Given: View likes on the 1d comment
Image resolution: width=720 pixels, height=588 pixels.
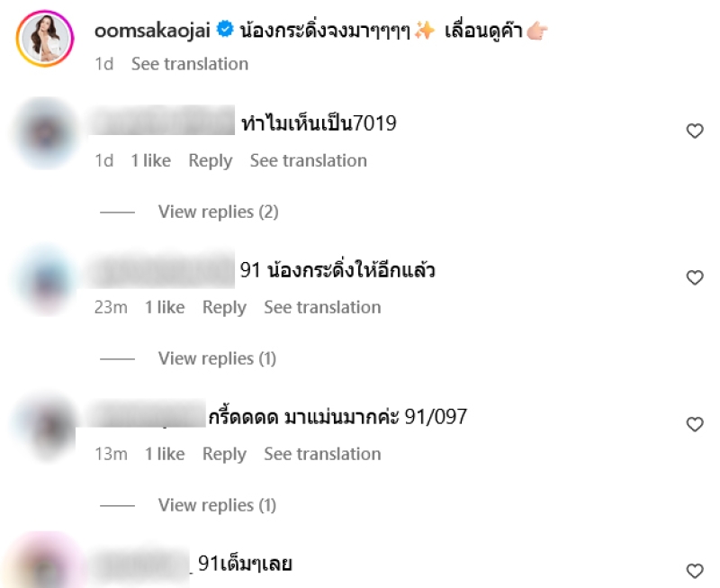Looking at the screenshot, I should click(150, 160).
